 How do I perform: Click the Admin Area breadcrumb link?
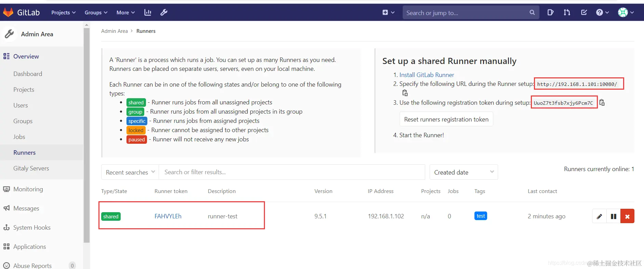coord(115,31)
